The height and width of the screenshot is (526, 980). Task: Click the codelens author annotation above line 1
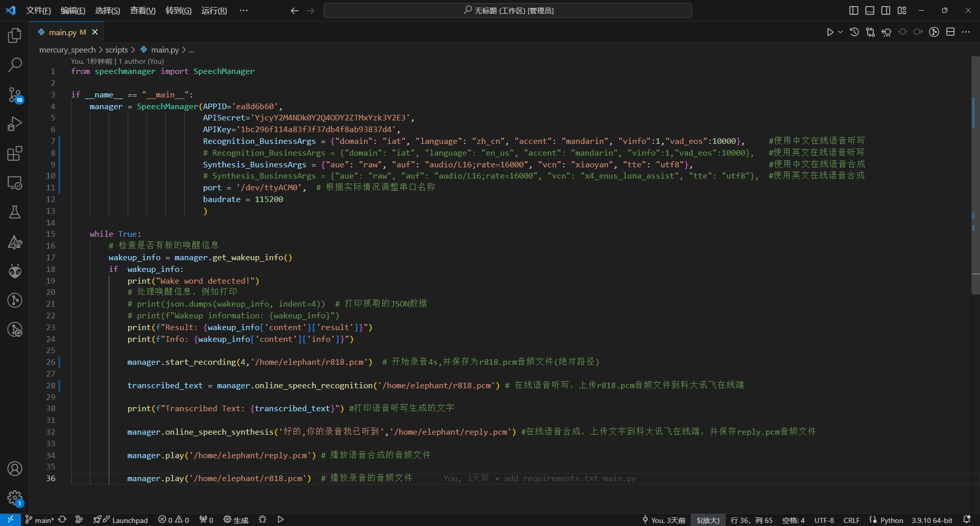point(117,61)
